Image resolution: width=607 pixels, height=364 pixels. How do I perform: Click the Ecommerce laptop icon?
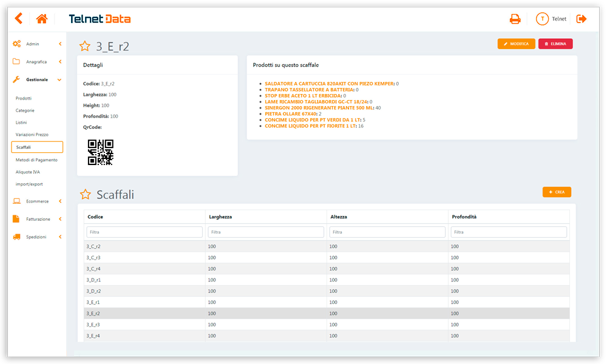(x=16, y=201)
